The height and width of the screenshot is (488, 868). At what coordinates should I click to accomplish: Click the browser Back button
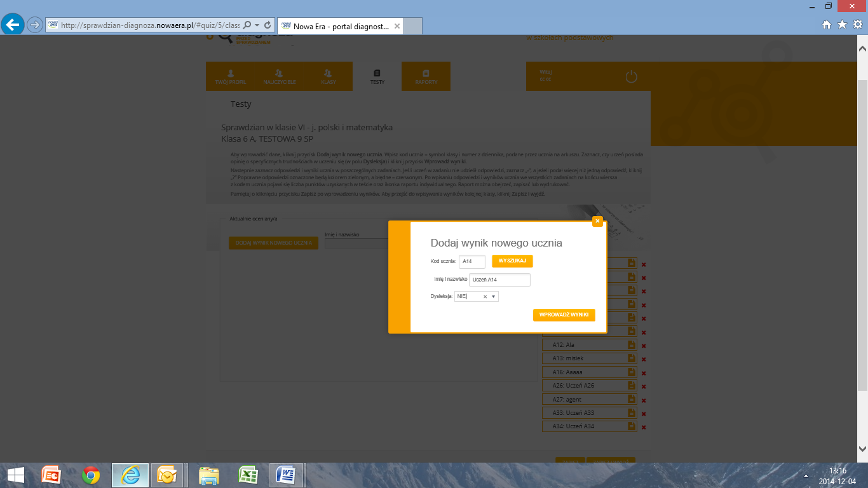13,25
